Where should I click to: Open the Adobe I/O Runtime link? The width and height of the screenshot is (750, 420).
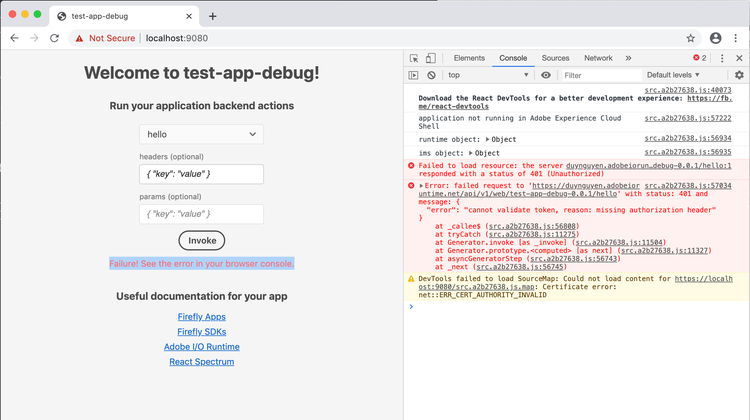[201, 346]
